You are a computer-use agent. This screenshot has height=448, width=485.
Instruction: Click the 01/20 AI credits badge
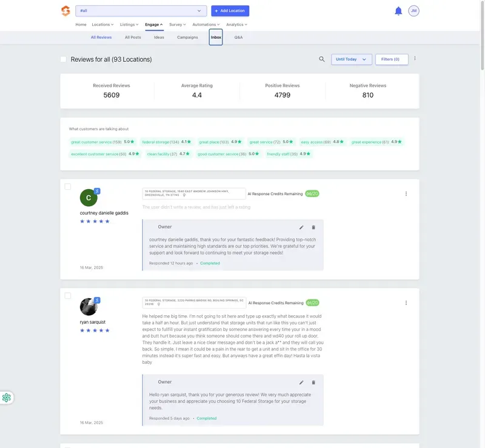[x=312, y=303]
